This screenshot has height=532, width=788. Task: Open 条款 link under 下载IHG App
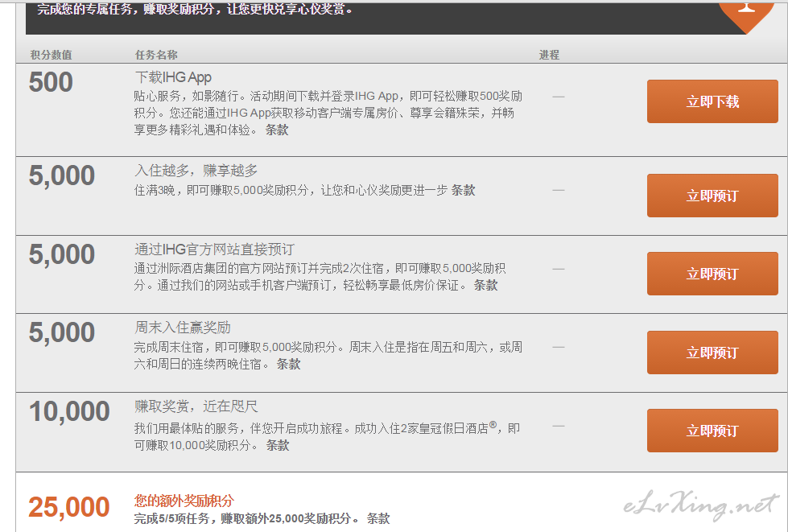277,130
